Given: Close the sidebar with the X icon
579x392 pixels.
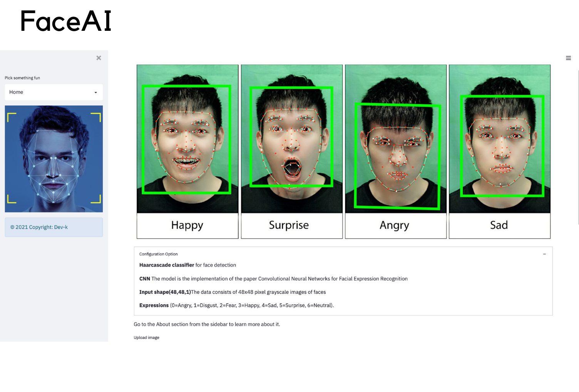Looking at the screenshot, I should coord(99,58).
